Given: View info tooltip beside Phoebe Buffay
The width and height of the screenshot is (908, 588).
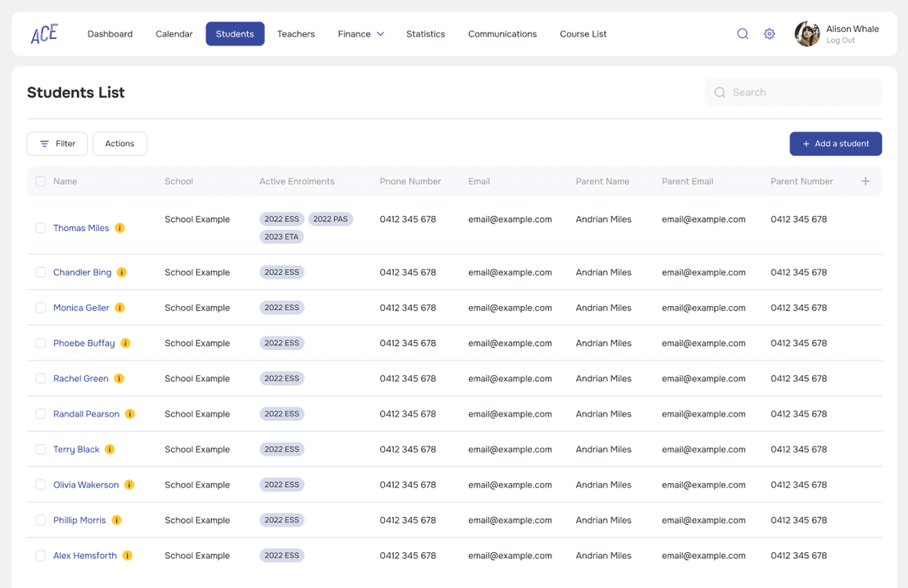Looking at the screenshot, I should click(125, 343).
